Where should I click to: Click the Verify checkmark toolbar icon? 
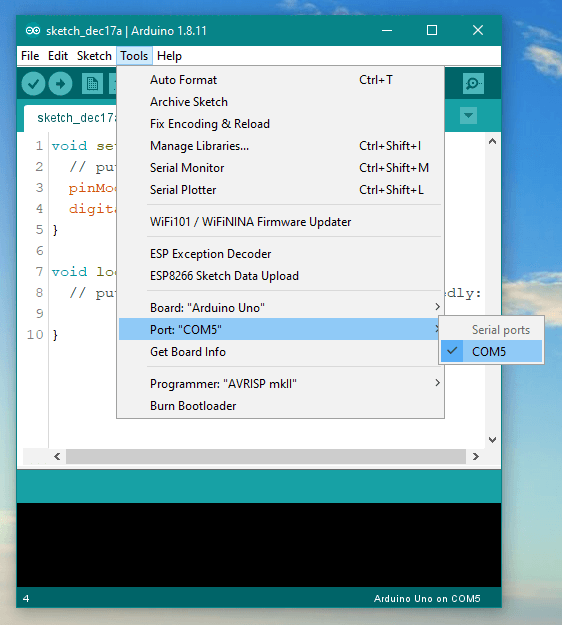click(x=33, y=84)
